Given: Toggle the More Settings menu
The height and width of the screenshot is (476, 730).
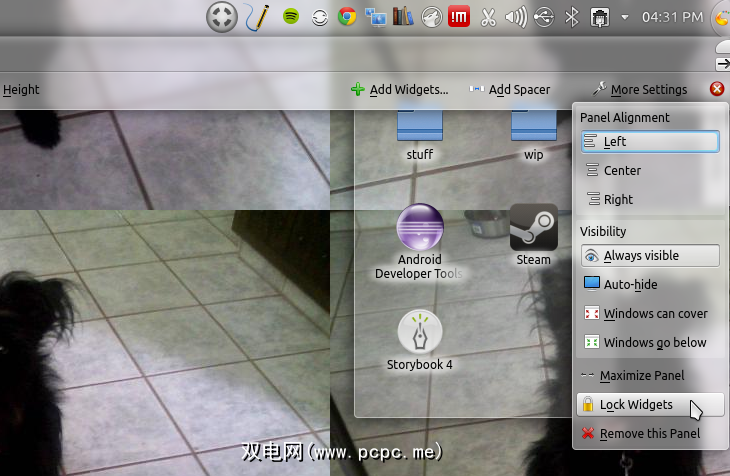Looking at the screenshot, I should click(640, 89).
